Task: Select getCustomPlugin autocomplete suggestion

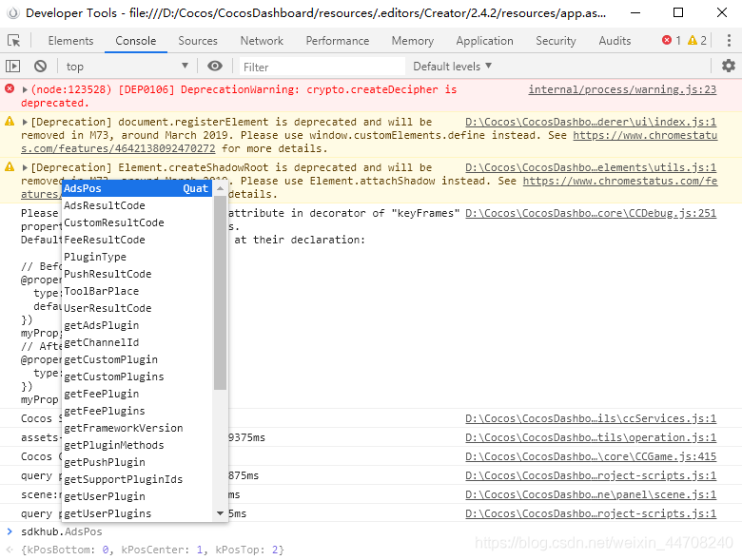Action: pos(137,359)
